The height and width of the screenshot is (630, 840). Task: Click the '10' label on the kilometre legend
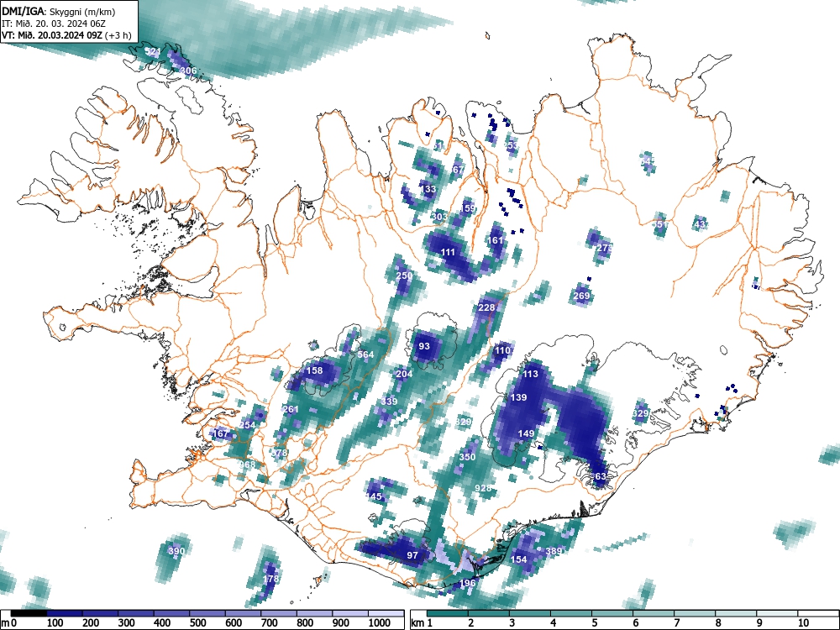pyautogui.click(x=804, y=622)
